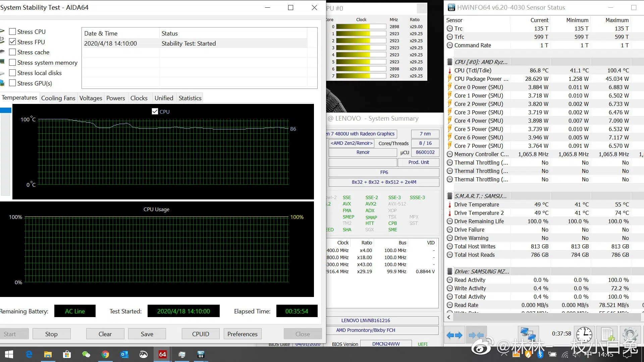644x362 pixels.
Task: Enable the Stress GPU(s) checkbox
Action: 12,83
